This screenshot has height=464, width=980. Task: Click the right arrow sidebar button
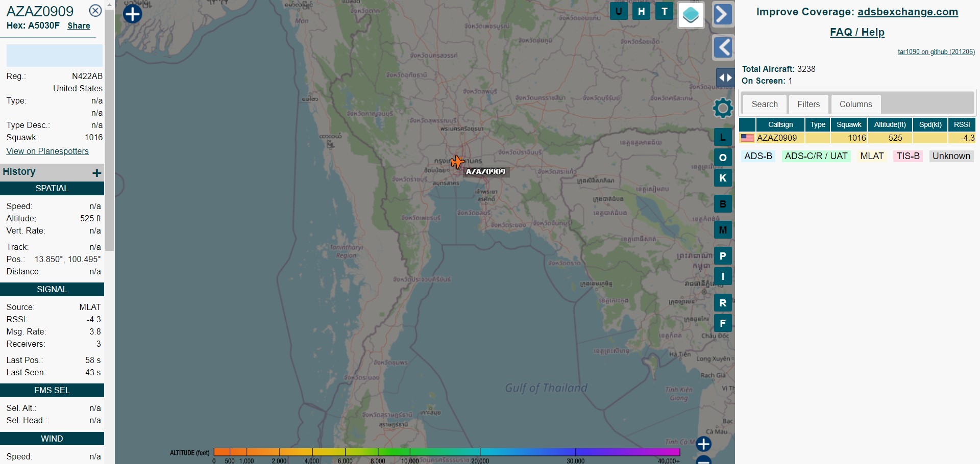click(x=723, y=14)
